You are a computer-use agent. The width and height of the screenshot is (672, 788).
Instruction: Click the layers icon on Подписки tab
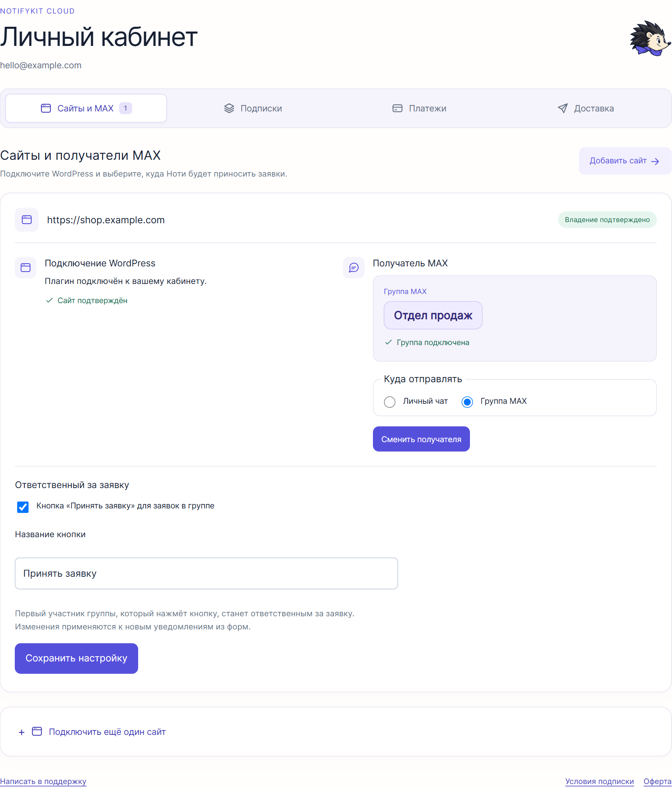(x=229, y=108)
